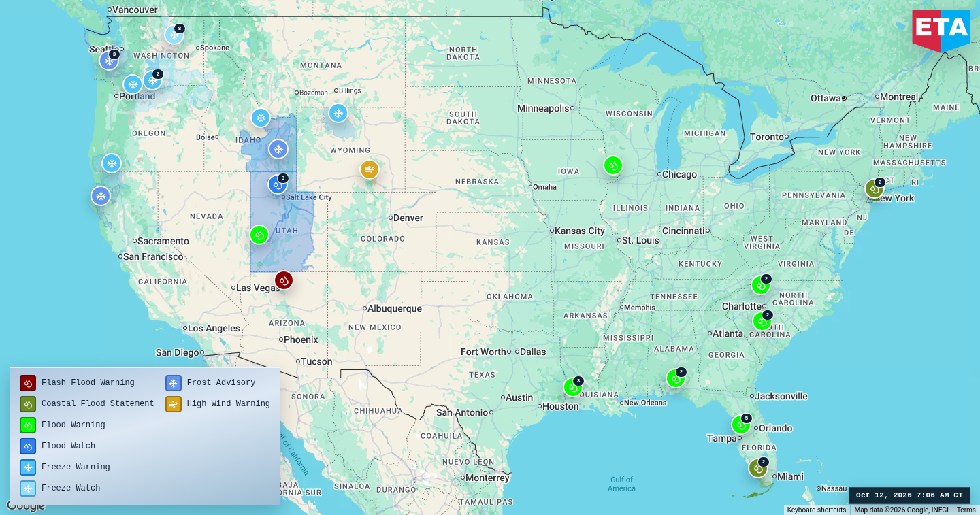The image size is (980, 515).
Task: Toggle Flood Watch legend entry
Action: point(58,446)
